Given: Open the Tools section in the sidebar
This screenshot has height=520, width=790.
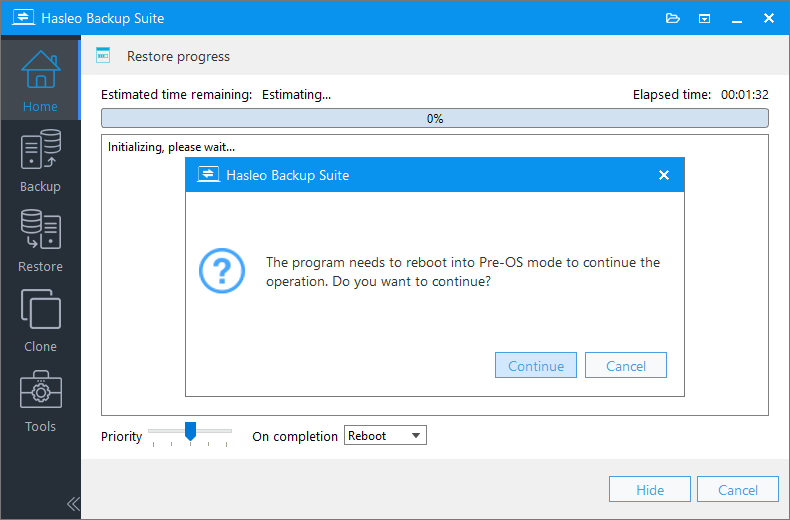Looking at the screenshot, I should coord(40,401).
